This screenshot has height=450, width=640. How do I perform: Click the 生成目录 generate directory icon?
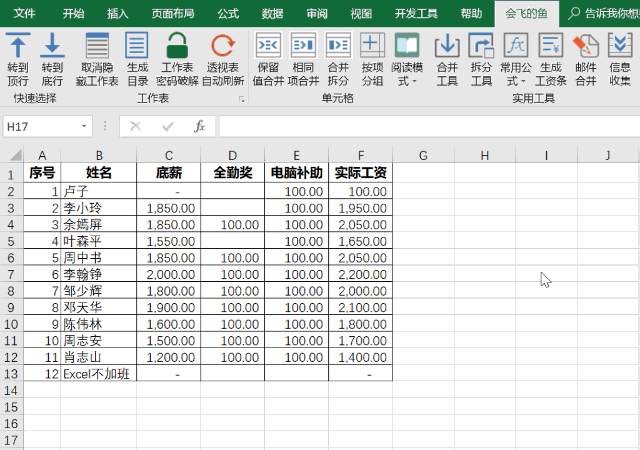click(137, 46)
